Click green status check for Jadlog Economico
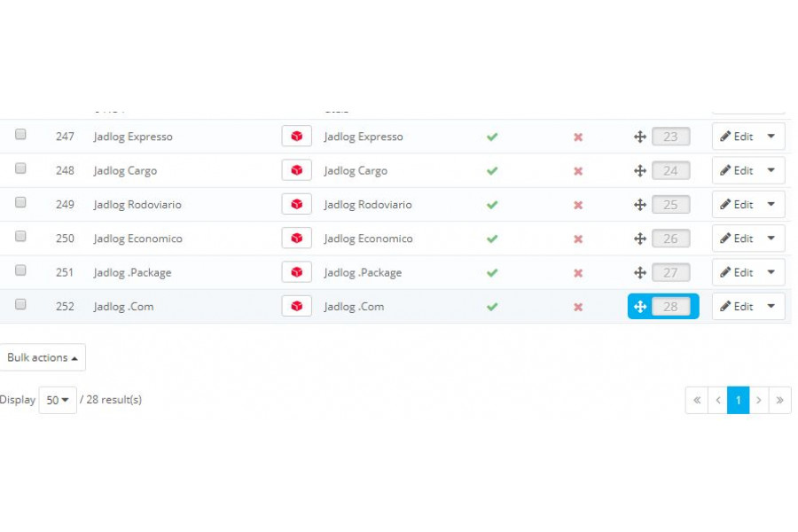 (492, 239)
